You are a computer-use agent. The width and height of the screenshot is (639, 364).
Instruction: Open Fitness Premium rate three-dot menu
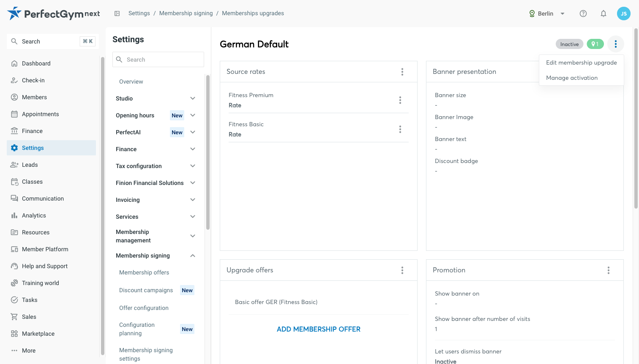[x=400, y=100]
